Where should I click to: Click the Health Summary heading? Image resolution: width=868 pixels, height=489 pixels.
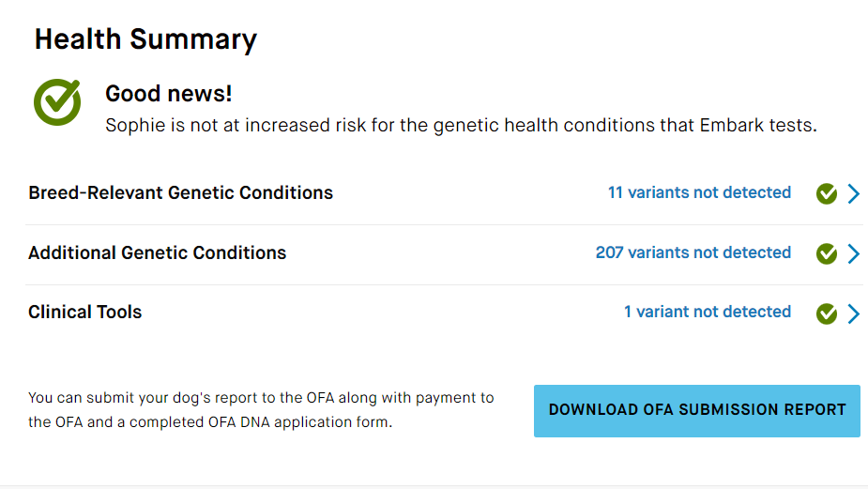(x=145, y=39)
